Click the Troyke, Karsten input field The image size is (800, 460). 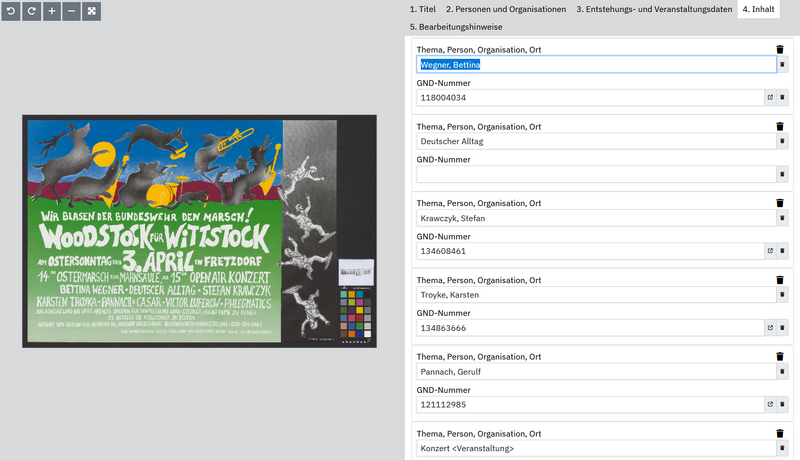596,295
